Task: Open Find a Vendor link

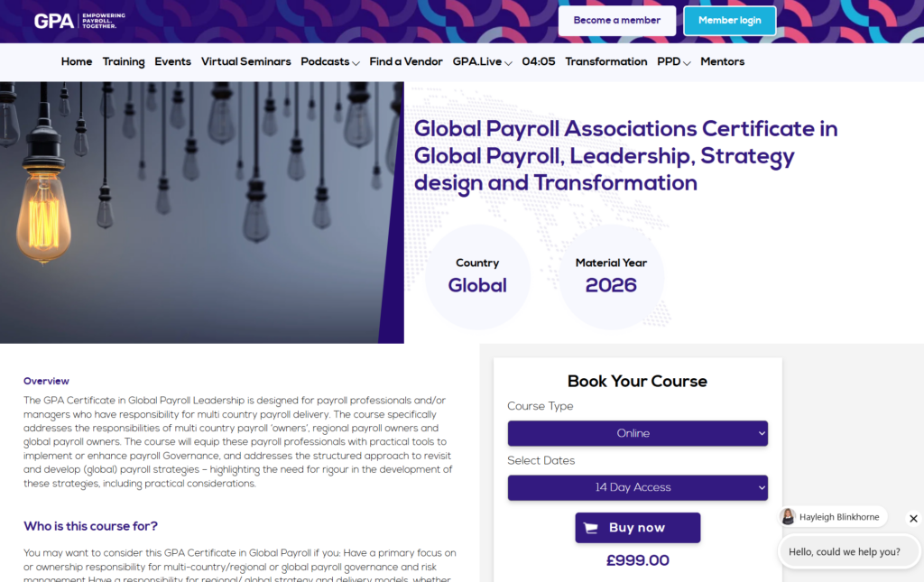Action: point(406,62)
